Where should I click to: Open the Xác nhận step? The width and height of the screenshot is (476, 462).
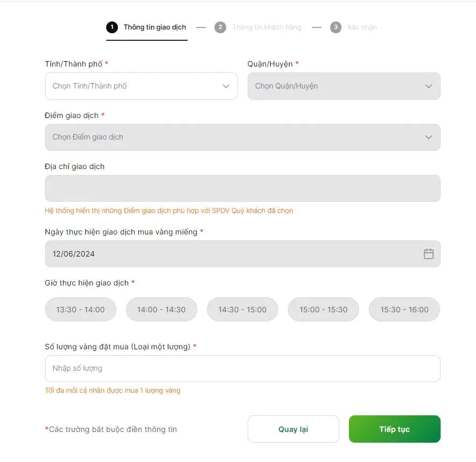click(362, 27)
